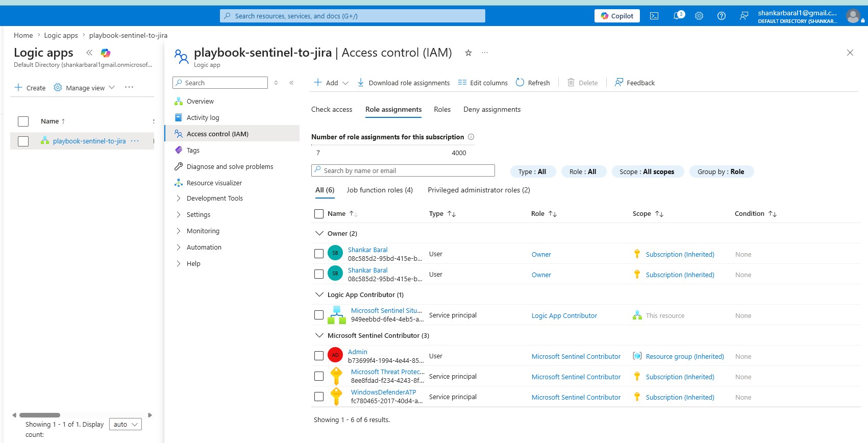
Task: Refresh the role assignments list
Action: [x=533, y=83]
